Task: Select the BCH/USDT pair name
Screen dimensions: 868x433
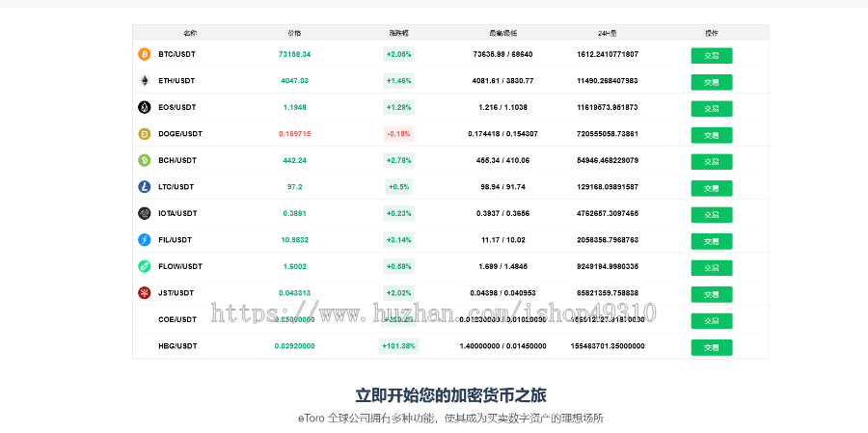Action: (177, 161)
